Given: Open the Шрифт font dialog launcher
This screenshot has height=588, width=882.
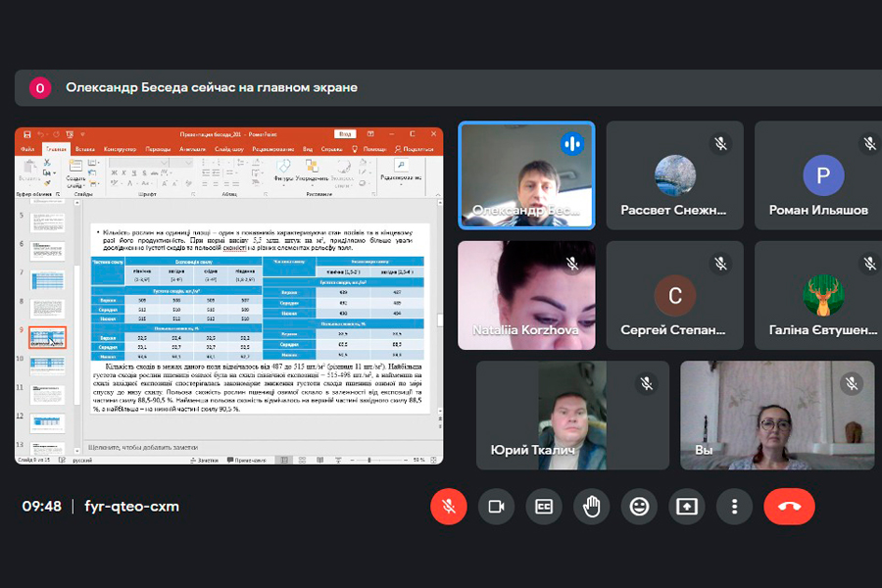Looking at the screenshot, I should click(193, 194).
